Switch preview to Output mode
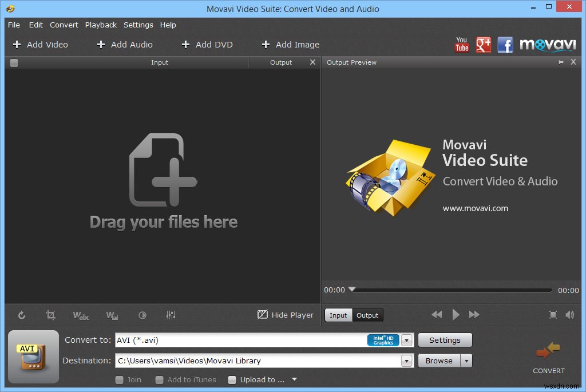586x392 pixels. point(367,315)
